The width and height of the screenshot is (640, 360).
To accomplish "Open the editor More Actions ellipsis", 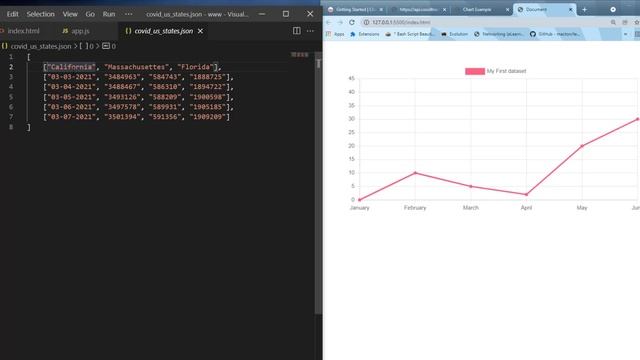I will click(x=310, y=31).
